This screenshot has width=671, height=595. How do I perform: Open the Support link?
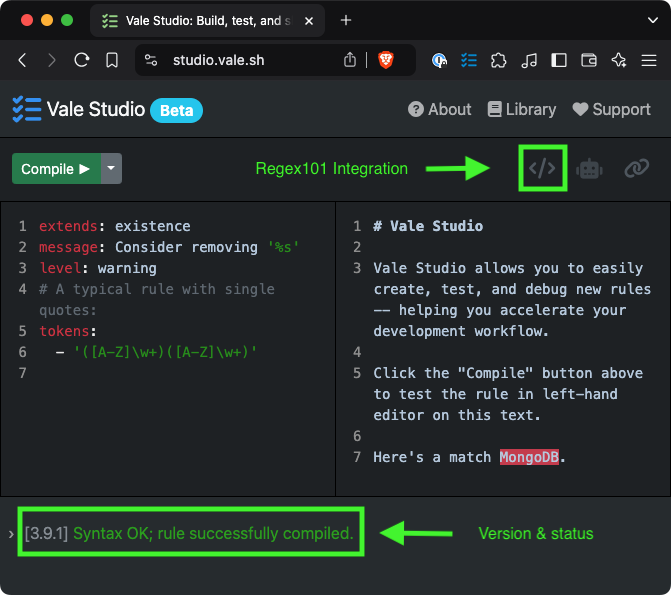pos(611,110)
